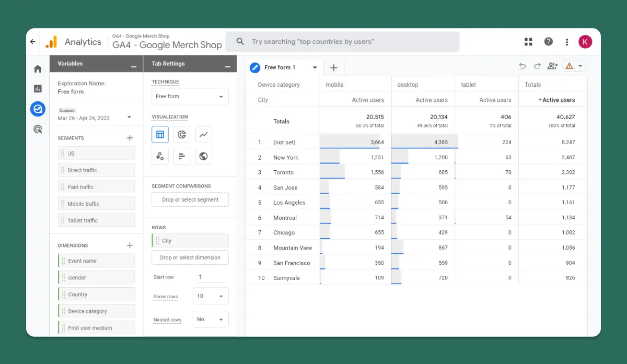Screen dimensions: 627x364
Task: Click the mobile column header
Action: [x=334, y=85]
